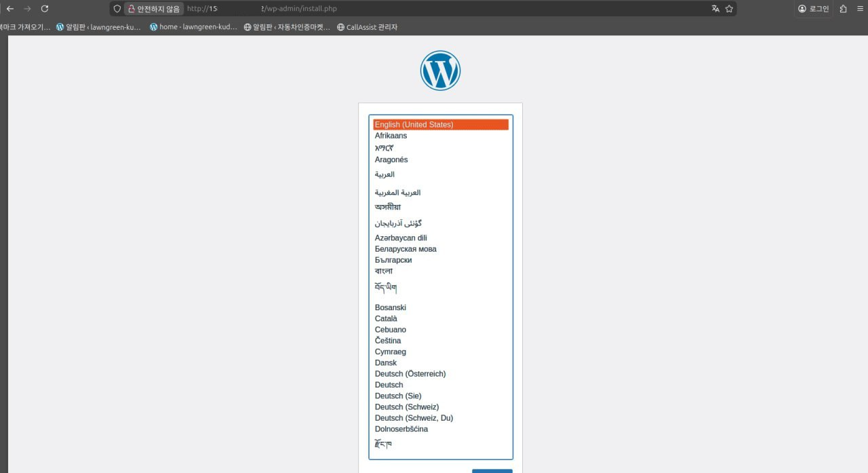The image size is (868, 473).
Task: Pick Afrikaans from the language list
Action: tap(391, 136)
